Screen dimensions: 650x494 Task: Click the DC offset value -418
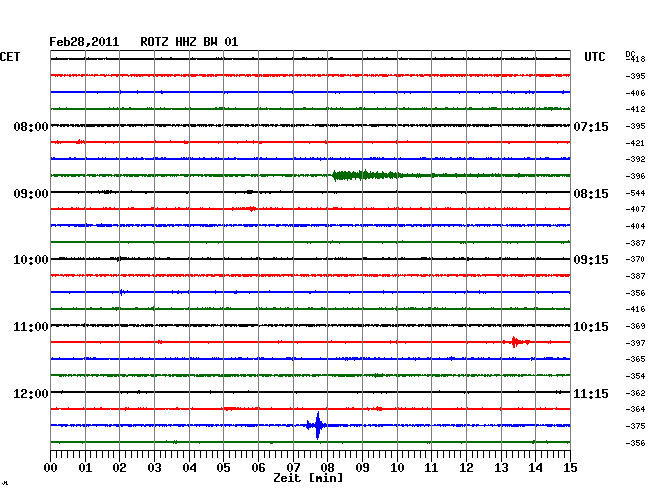(635, 59)
